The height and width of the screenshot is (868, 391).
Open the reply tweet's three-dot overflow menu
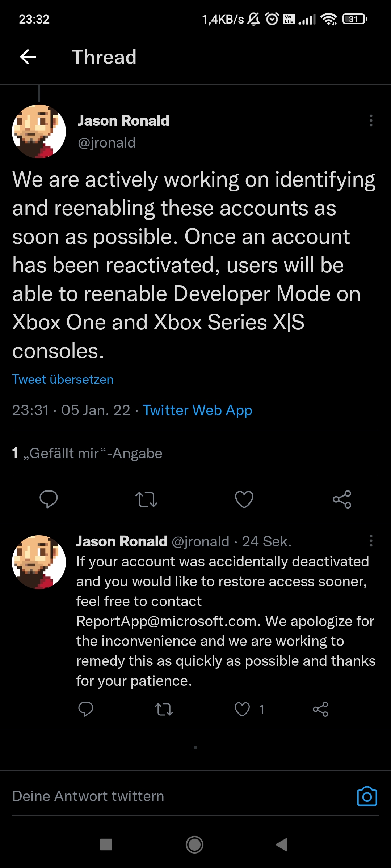tap(371, 541)
